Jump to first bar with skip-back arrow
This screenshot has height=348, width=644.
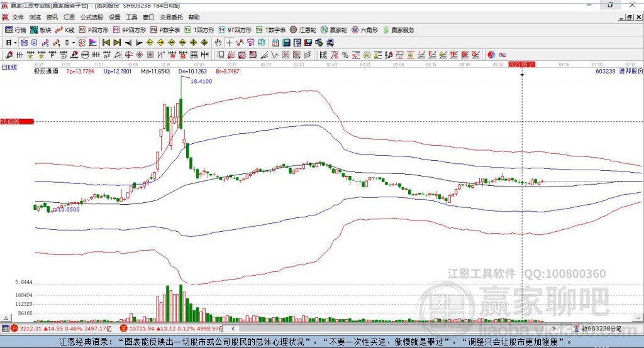tap(106, 42)
